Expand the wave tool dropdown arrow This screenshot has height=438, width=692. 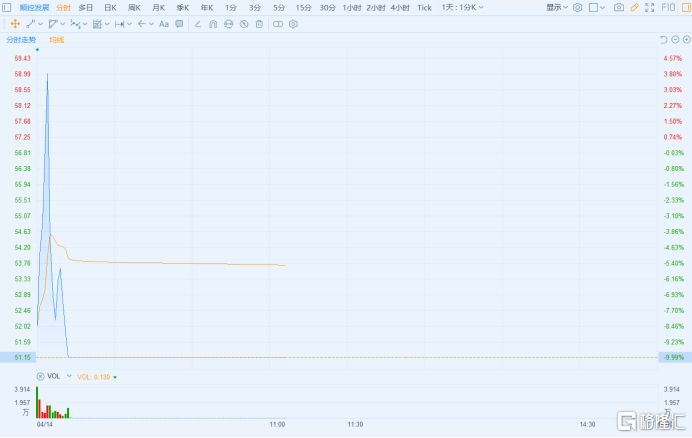[85, 24]
